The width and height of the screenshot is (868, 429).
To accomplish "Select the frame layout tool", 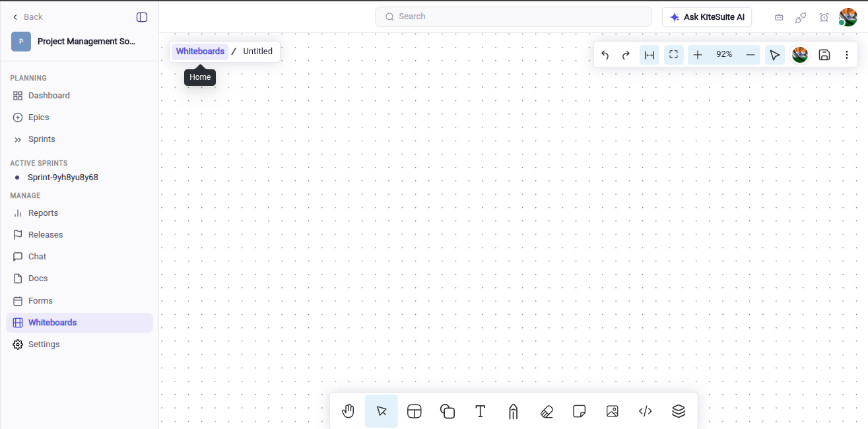I will [415, 411].
